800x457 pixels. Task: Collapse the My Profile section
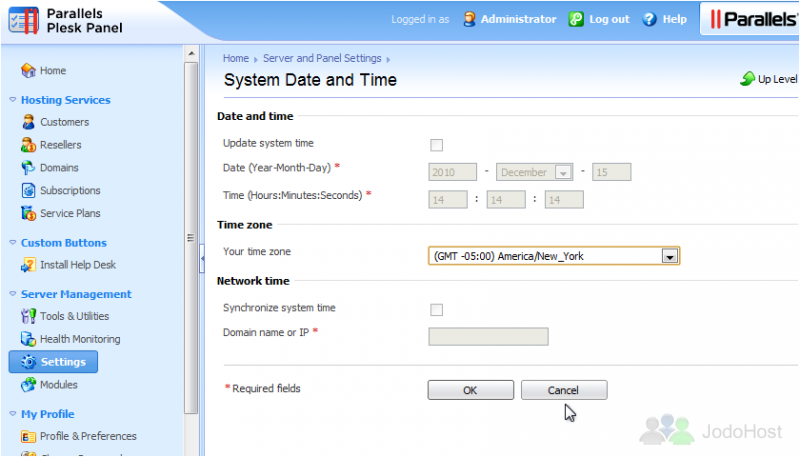[13, 414]
